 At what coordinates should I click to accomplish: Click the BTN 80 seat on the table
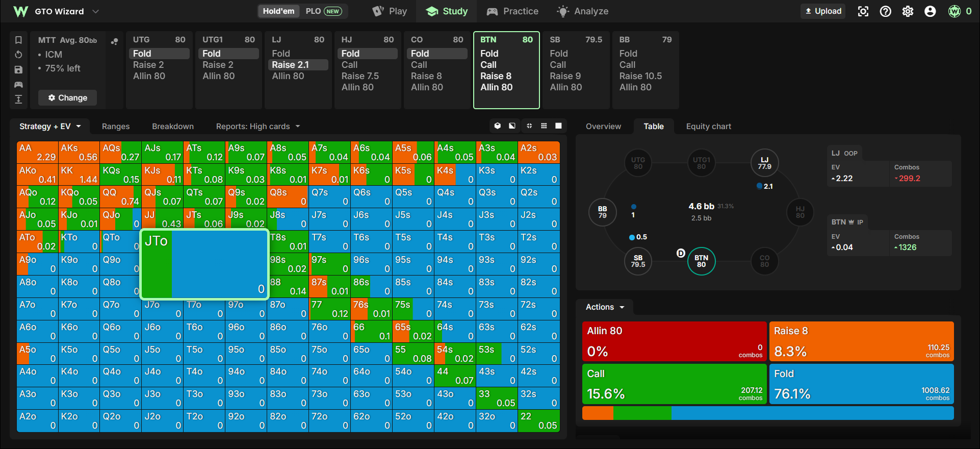[x=701, y=261]
